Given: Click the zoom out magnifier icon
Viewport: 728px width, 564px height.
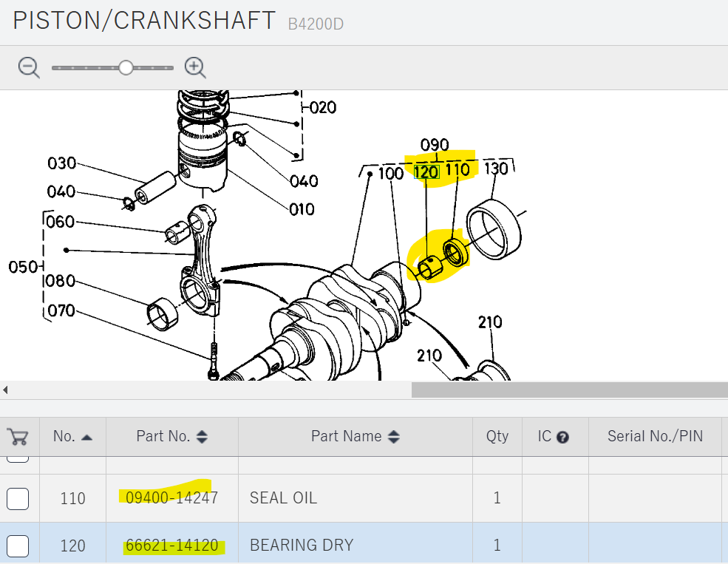Looking at the screenshot, I should [x=29, y=67].
